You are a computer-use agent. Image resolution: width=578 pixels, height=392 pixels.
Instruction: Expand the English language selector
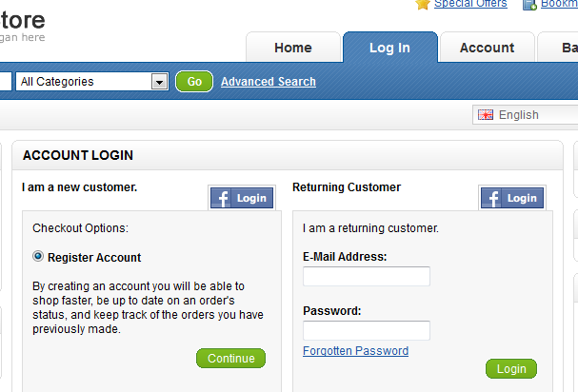(526, 115)
